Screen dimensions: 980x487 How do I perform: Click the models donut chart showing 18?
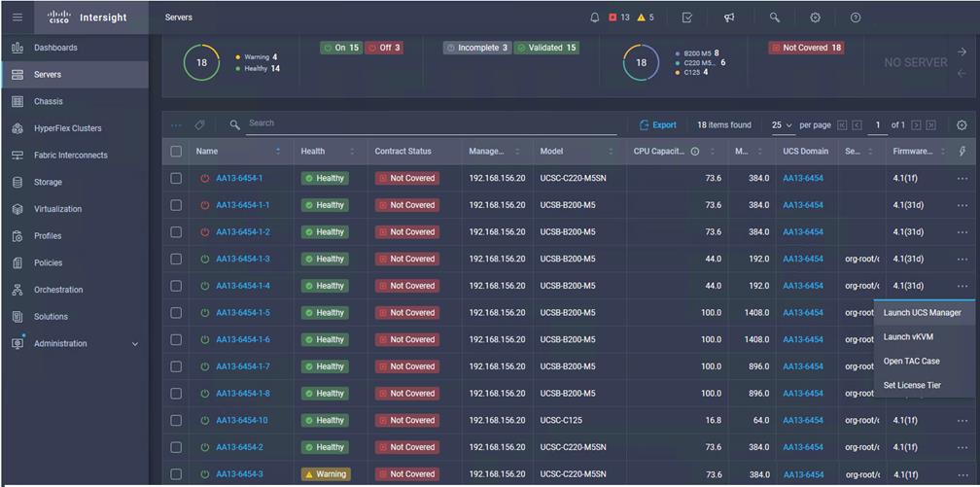[x=642, y=62]
